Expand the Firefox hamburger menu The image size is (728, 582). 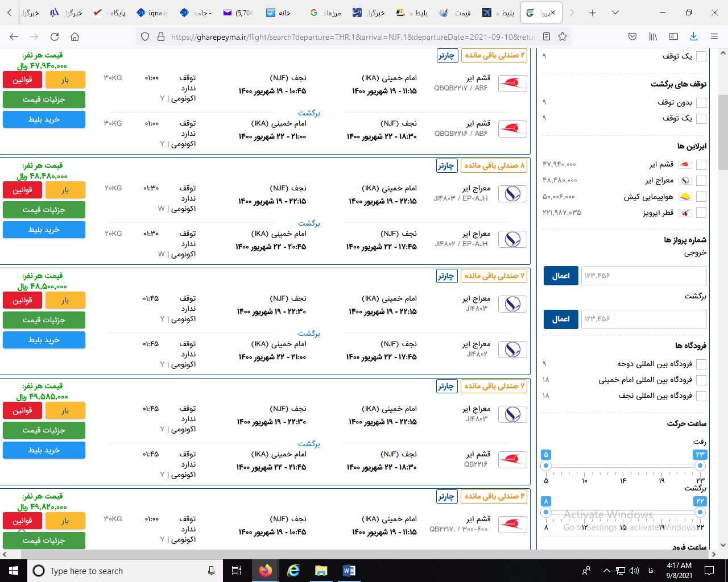(714, 35)
